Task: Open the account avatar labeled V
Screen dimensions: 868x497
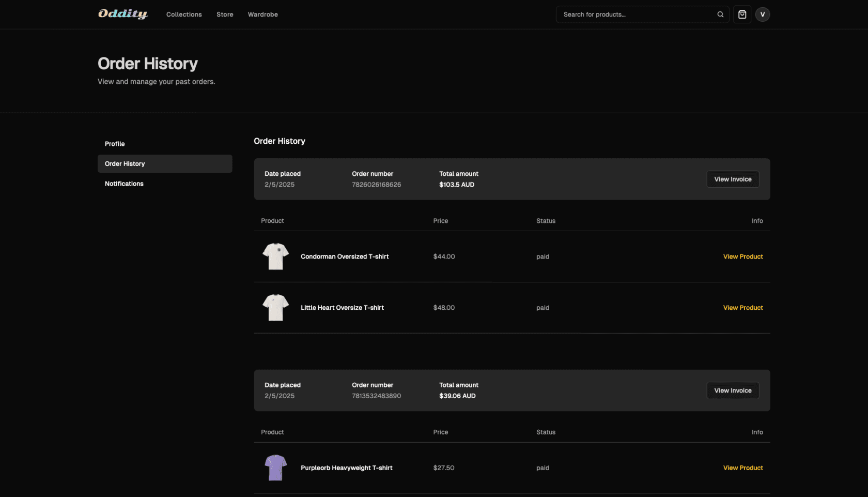Action: tap(763, 14)
